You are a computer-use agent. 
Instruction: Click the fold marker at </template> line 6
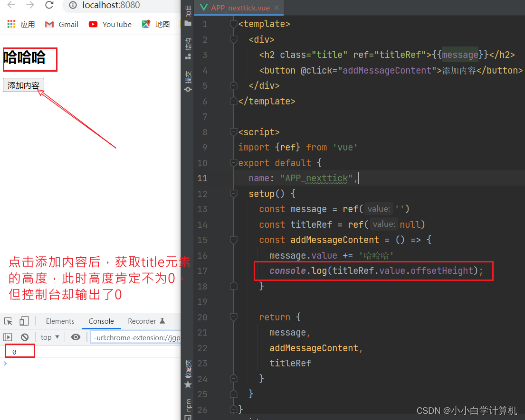point(234,101)
